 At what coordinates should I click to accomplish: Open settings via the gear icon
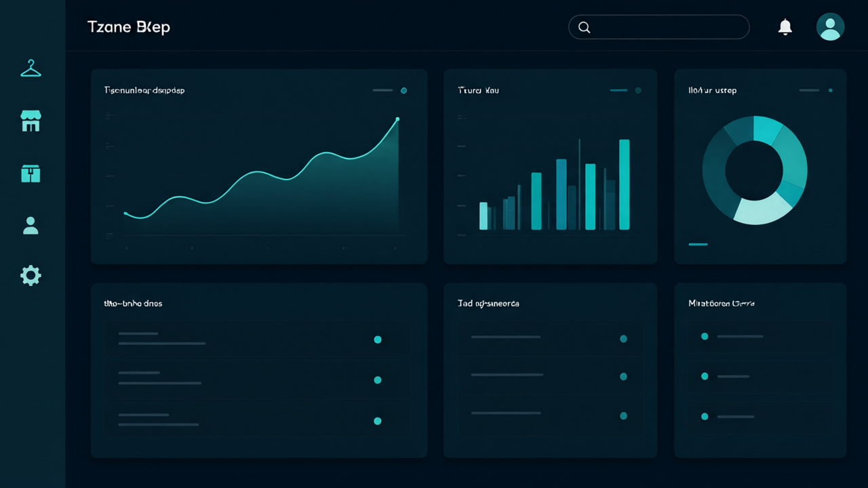click(31, 275)
